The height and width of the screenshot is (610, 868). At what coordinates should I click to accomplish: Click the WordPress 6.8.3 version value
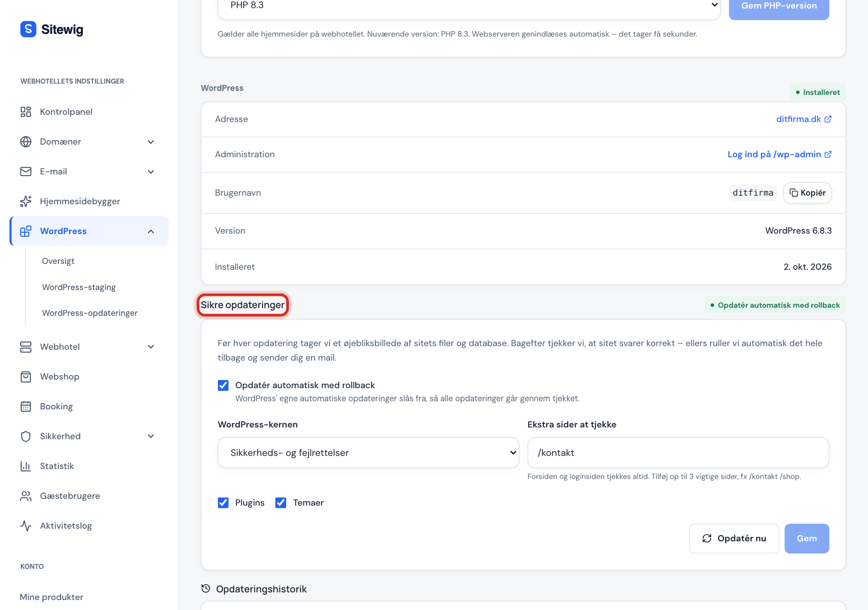(x=798, y=230)
